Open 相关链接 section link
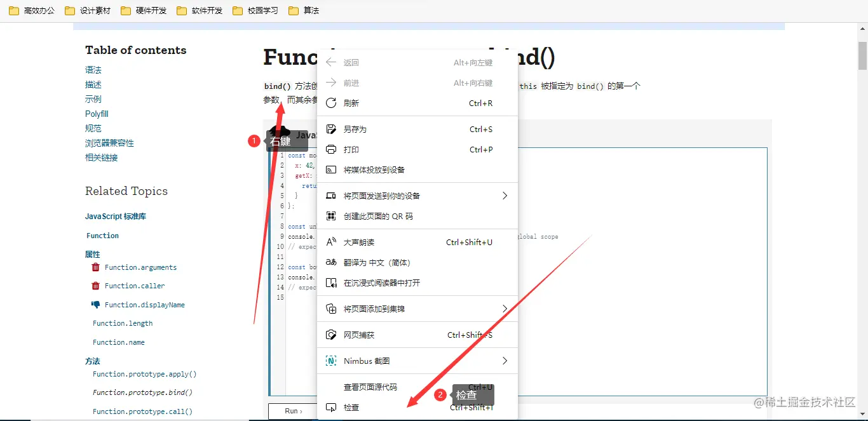The height and width of the screenshot is (421, 868). (x=102, y=157)
